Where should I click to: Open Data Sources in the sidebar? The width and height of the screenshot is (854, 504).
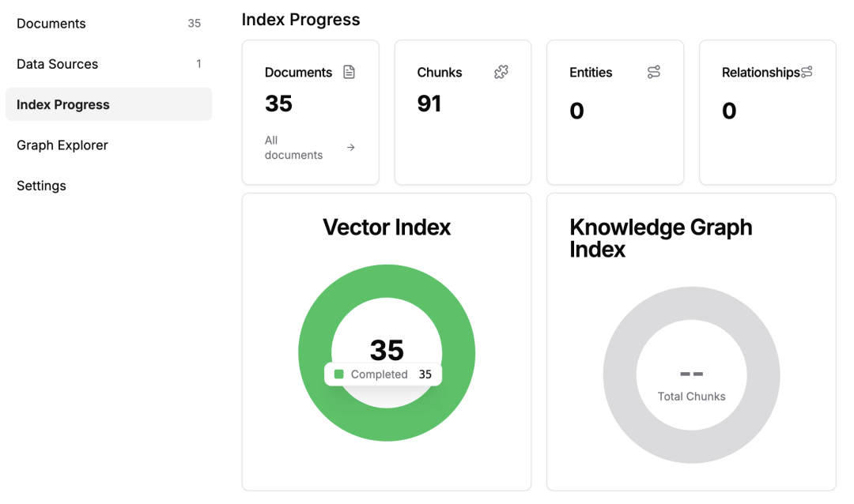[x=58, y=64]
